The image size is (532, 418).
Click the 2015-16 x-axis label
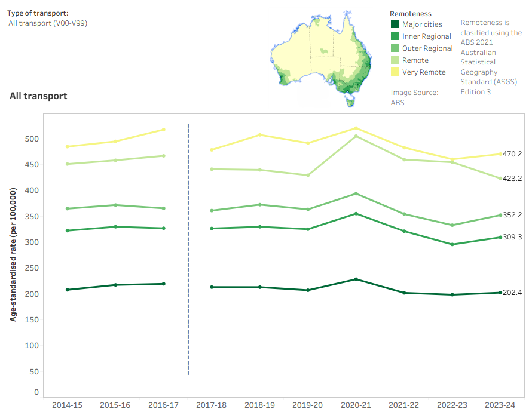pos(115,405)
